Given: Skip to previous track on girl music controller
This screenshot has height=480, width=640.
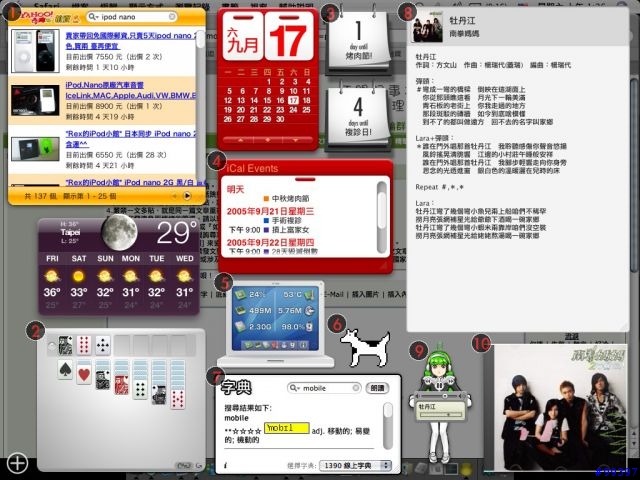Looking at the screenshot, I should pyautogui.click(x=428, y=381).
